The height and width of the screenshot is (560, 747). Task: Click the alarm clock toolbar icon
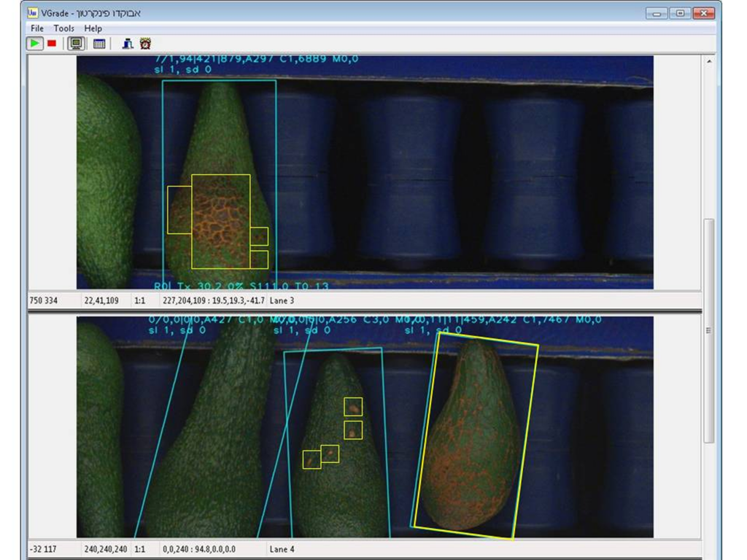pyautogui.click(x=145, y=44)
